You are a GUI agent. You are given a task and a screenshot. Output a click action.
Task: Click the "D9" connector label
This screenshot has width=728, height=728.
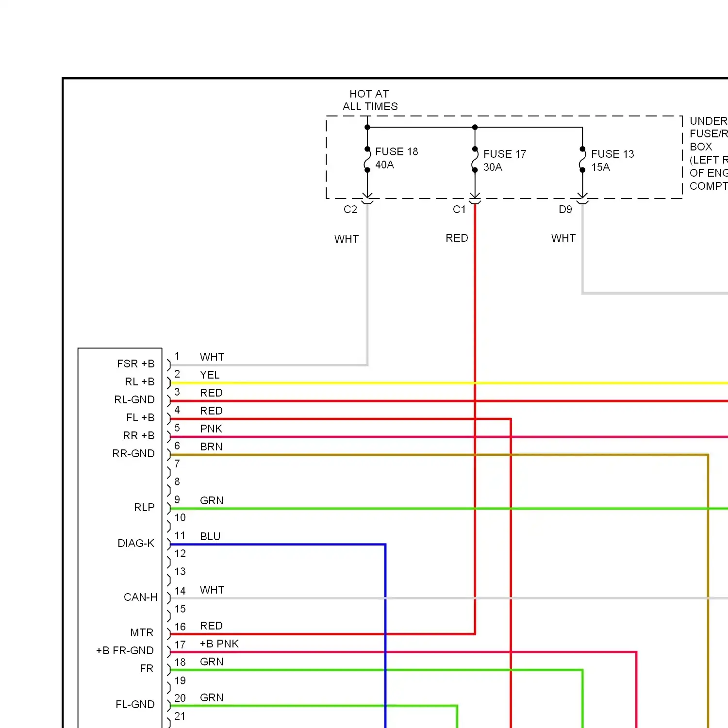(x=565, y=209)
